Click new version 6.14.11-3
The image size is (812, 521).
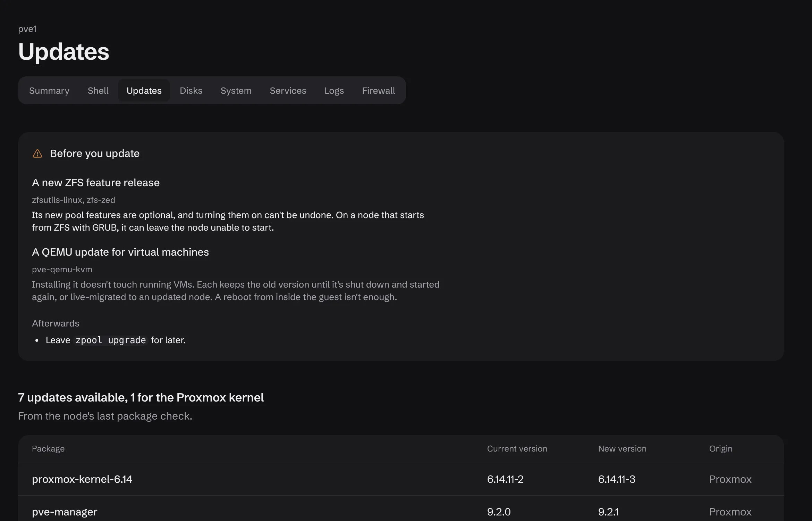[x=617, y=479]
